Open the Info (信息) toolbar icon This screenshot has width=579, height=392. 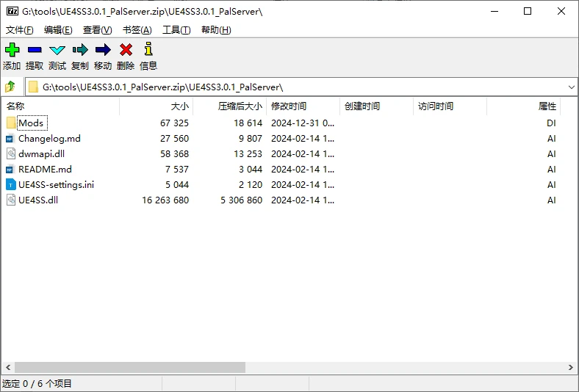tap(148, 49)
